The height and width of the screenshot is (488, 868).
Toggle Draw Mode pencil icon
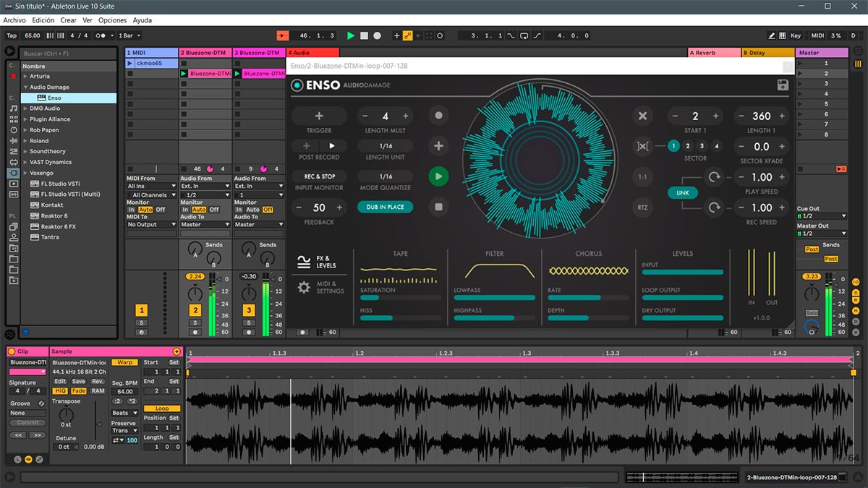(x=772, y=35)
